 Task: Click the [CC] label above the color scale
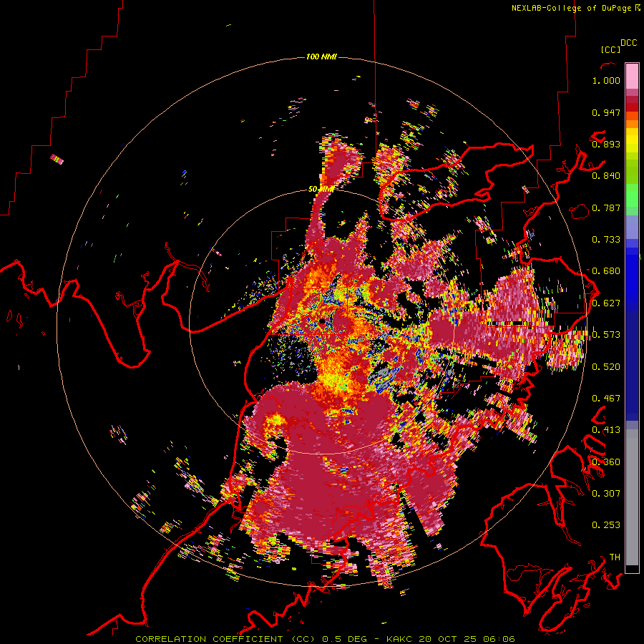click(610, 49)
